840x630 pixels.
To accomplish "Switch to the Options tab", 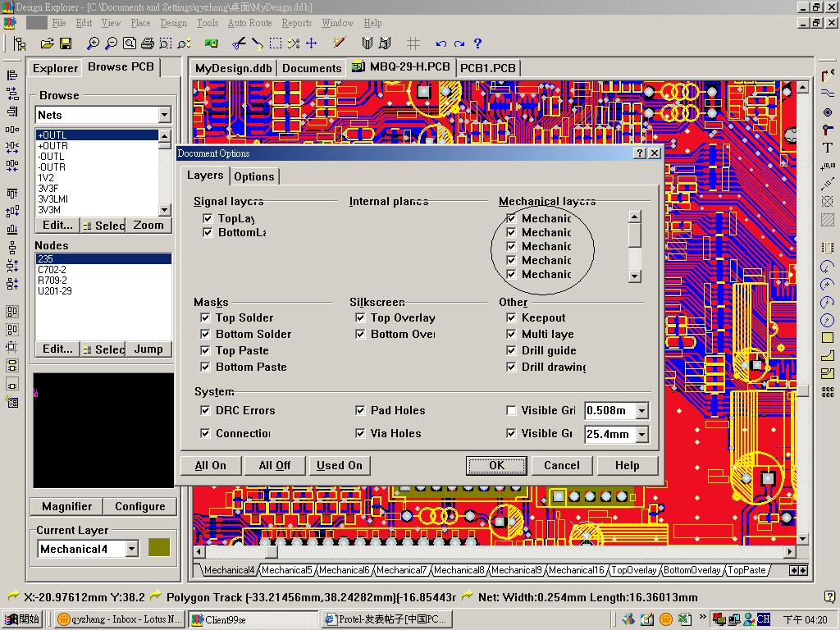I will click(x=254, y=176).
